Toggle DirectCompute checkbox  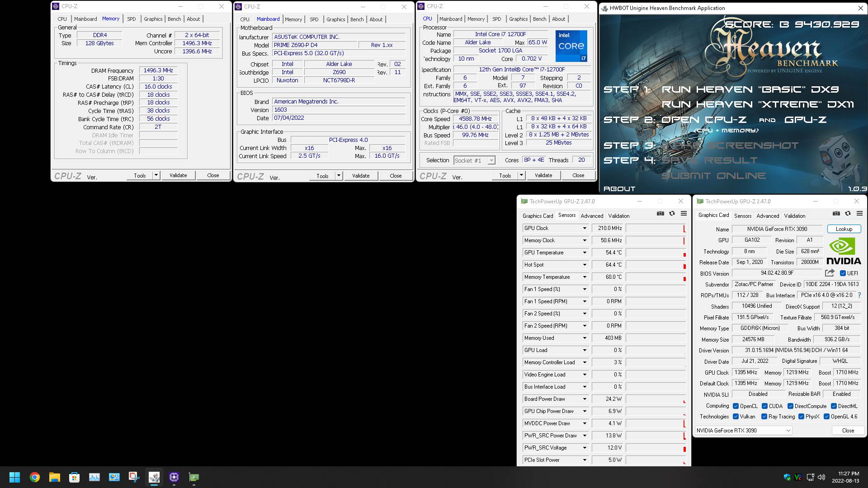pyautogui.click(x=791, y=406)
